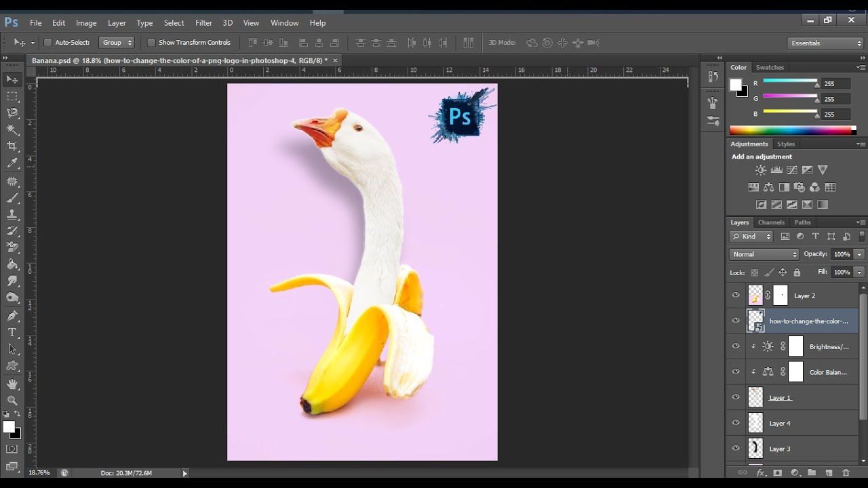Viewport: 868px width, 488px height.
Task: Add a Brightness/Contrast adjustment from Adjustments panel
Action: tap(761, 170)
